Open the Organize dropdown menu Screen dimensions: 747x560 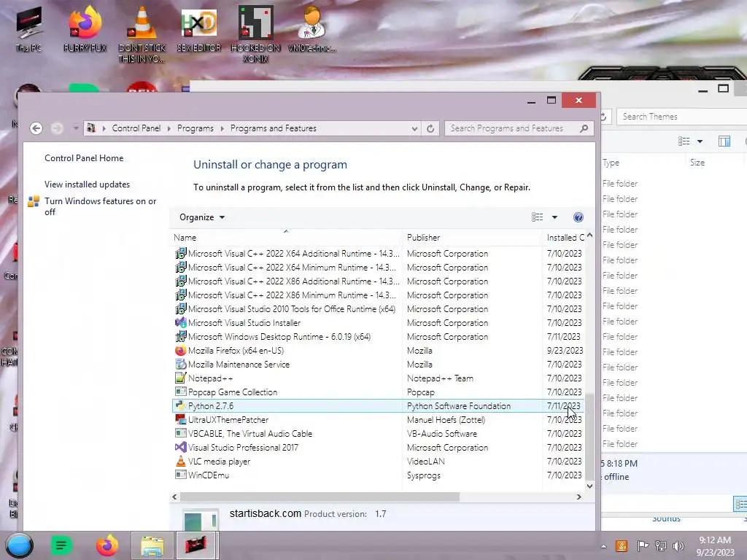point(202,217)
